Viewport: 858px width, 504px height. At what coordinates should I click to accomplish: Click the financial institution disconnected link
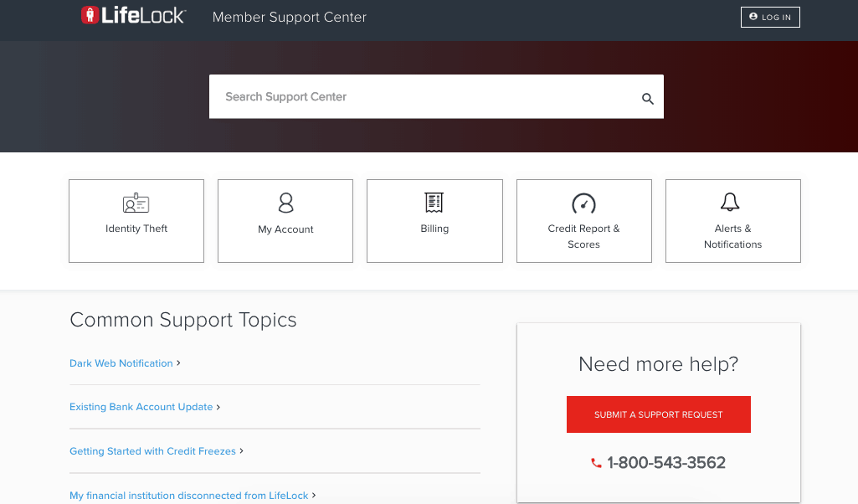click(188, 495)
